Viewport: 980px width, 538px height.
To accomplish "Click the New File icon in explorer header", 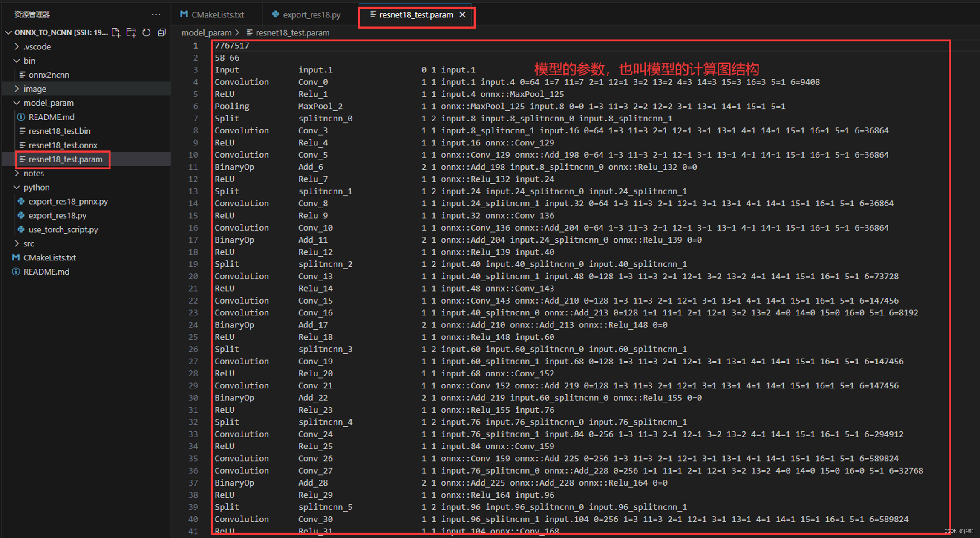I will [116, 32].
